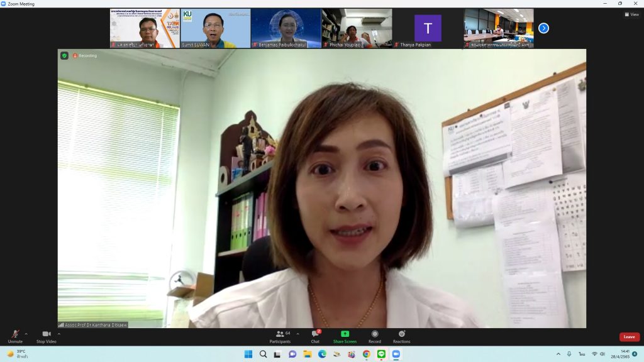Launch Google Chrome from the taskbar

pyautogui.click(x=367, y=354)
